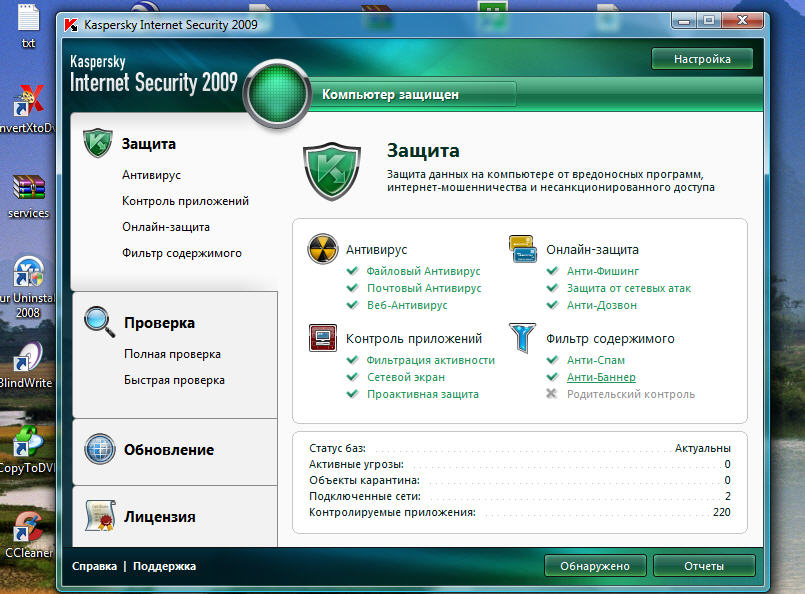The image size is (805, 594).
Task: Click the Фильтр содержимого heading in main panel
Action: [x=610, y=339]
